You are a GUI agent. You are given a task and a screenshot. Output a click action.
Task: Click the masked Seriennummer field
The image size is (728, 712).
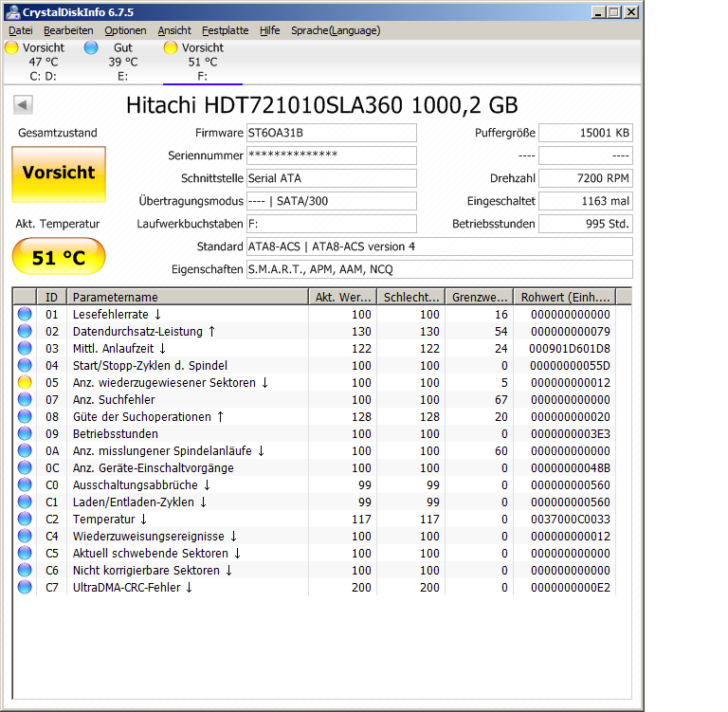click(x=332, y=155)
